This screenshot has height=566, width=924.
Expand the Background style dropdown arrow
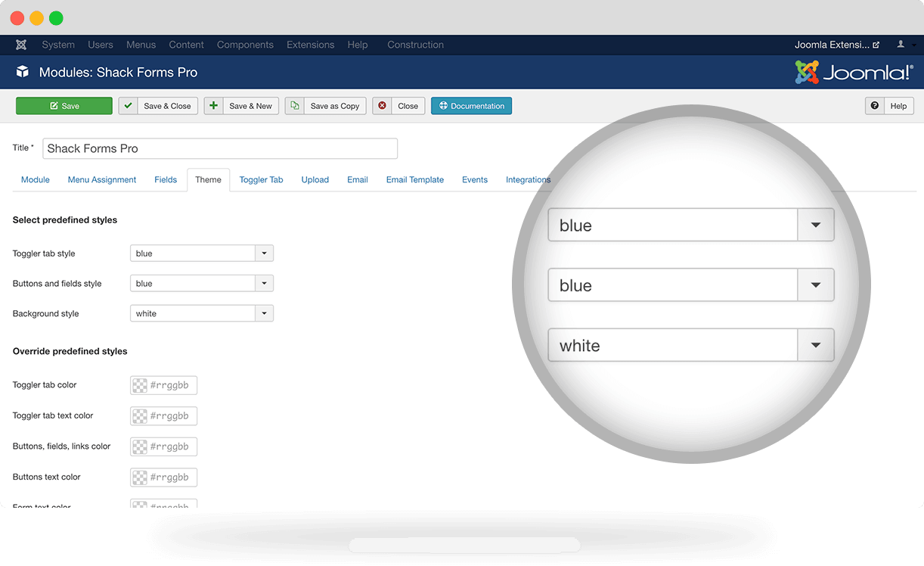[x=264, y=313]
